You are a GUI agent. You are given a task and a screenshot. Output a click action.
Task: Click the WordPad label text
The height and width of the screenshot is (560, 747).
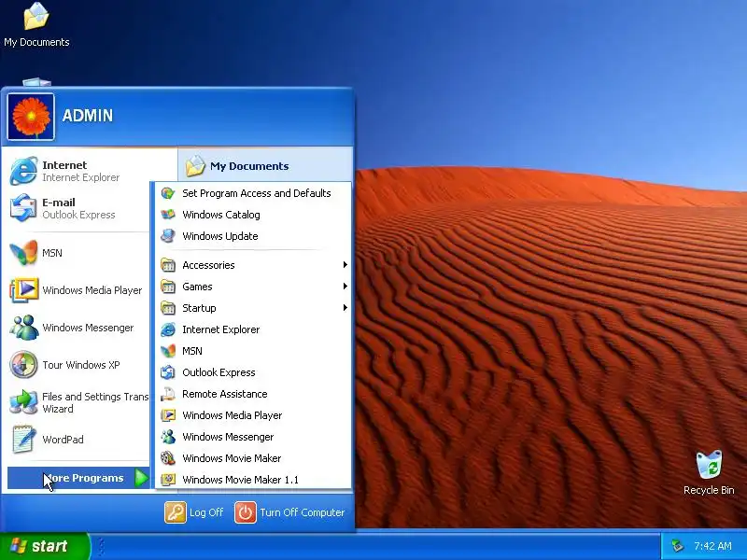click(63, 439)
